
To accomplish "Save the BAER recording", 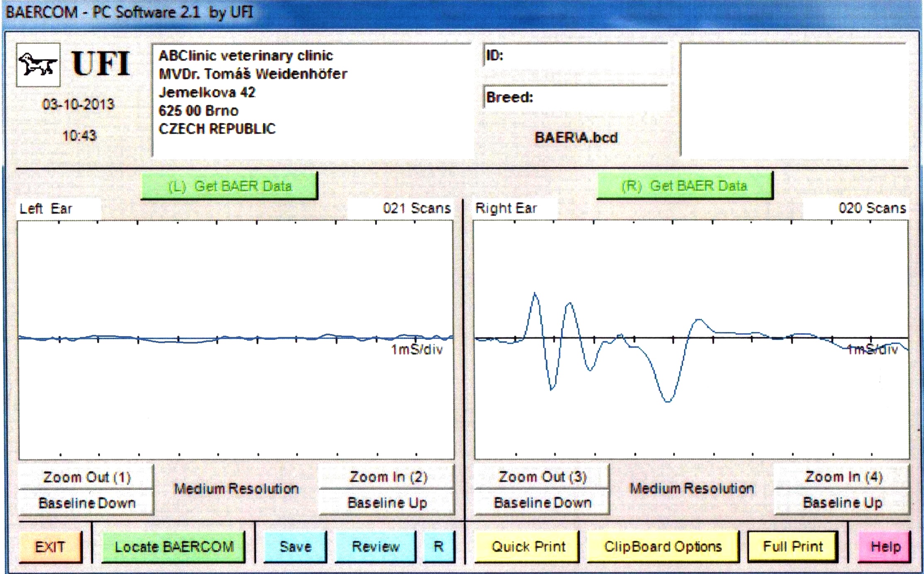I will point(295,547).
